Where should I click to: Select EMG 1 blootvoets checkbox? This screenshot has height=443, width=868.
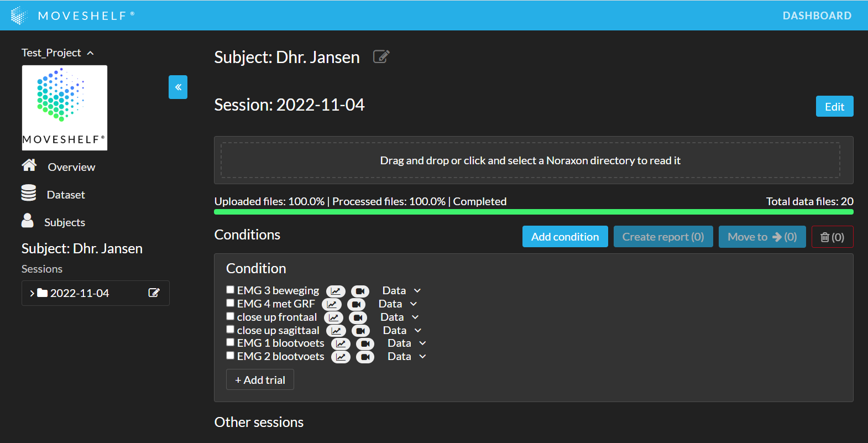click(x=231, y=342)
